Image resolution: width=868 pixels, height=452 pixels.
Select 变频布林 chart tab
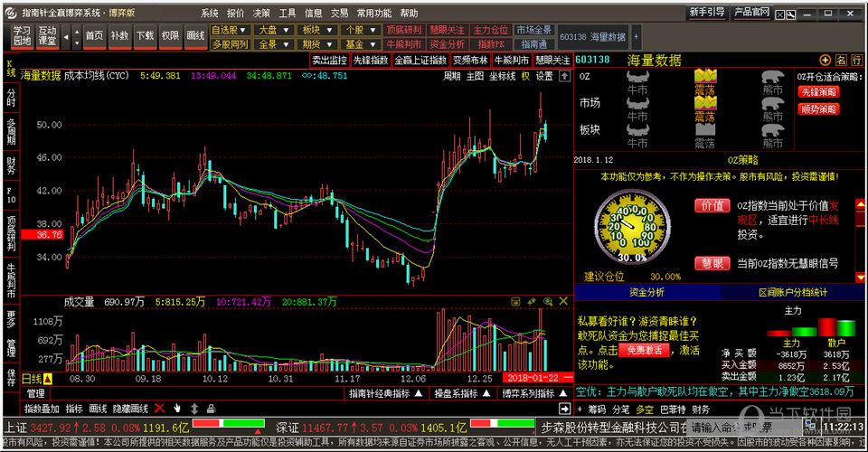[x=470, y=61]
